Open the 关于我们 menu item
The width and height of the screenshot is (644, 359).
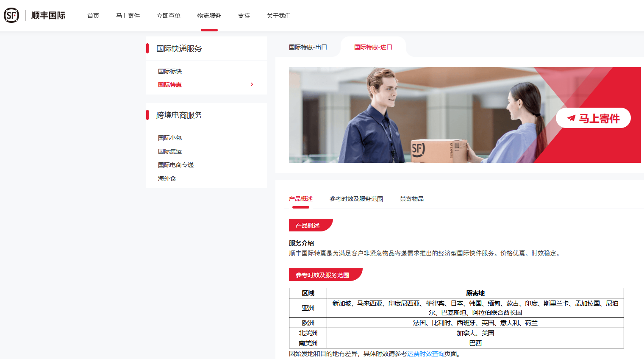point(279,16)
